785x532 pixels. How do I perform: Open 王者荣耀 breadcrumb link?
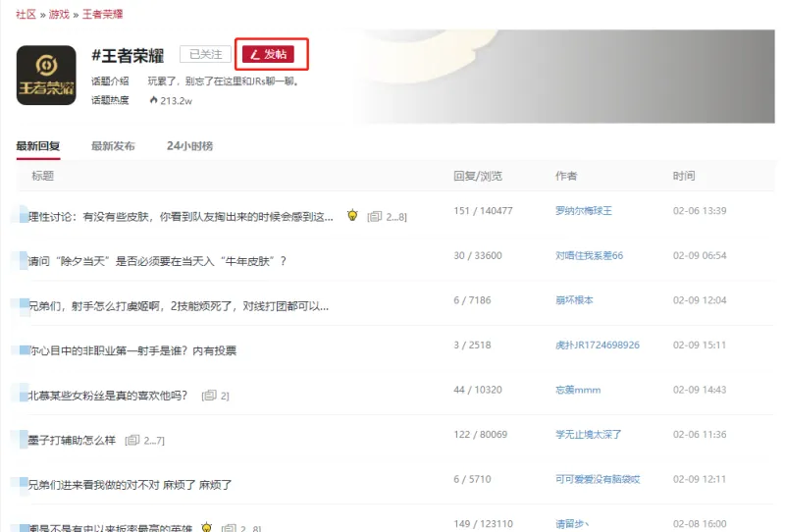pyautogui.click(x=103, y=14)
